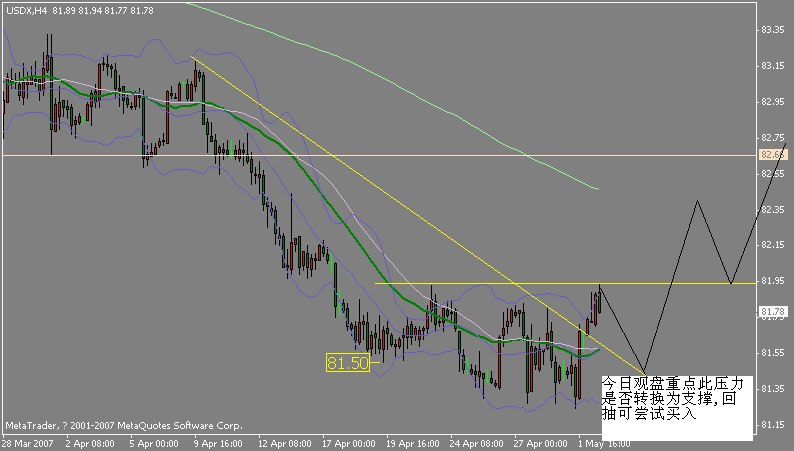Click the 28 Mar 2007 date label
The image size is (794, 451).
[28, 444]
